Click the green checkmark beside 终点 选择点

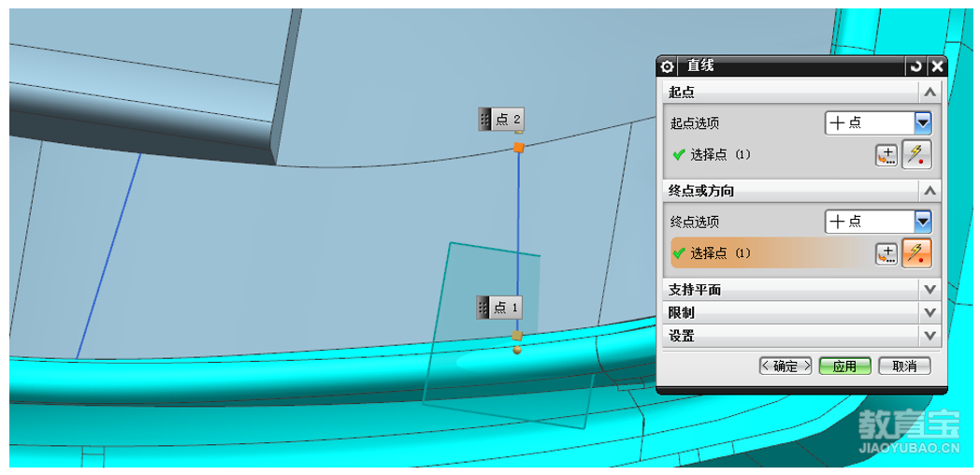[x=680, y=253]
